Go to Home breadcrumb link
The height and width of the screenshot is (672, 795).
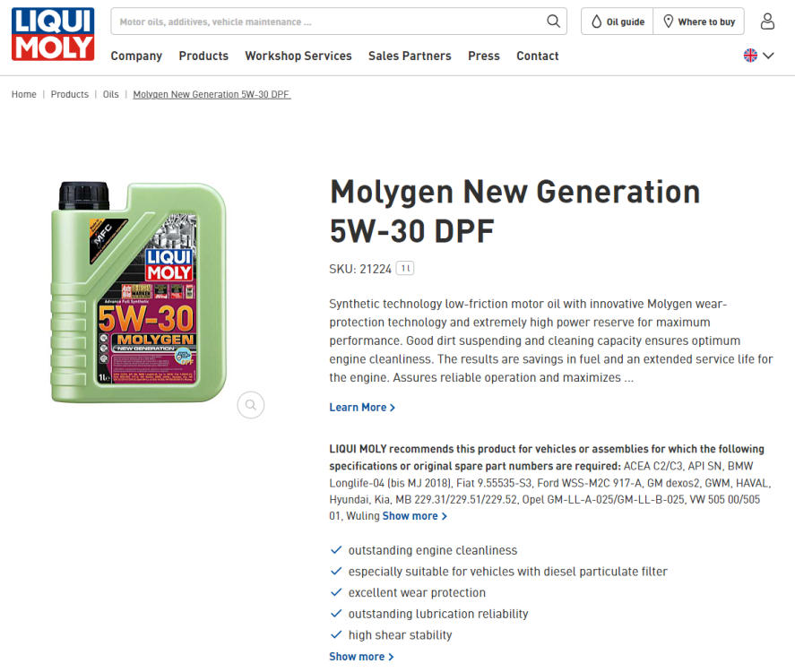(24, 94)
